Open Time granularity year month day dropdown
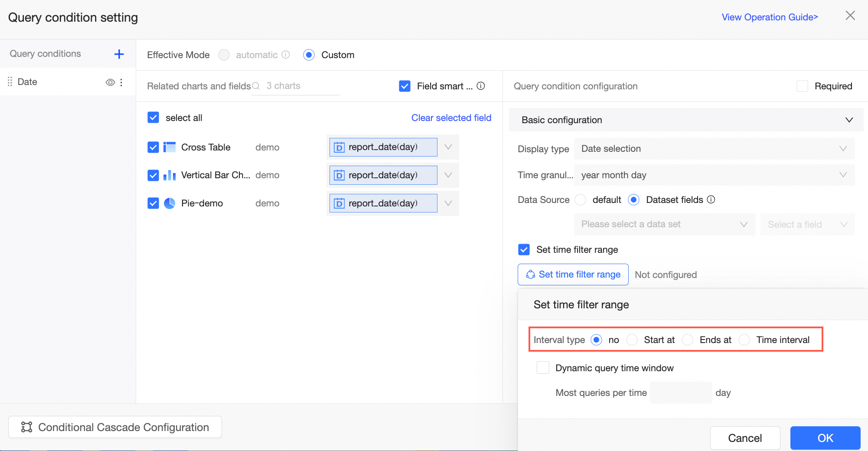868x451 pixels. pos(714,175)
